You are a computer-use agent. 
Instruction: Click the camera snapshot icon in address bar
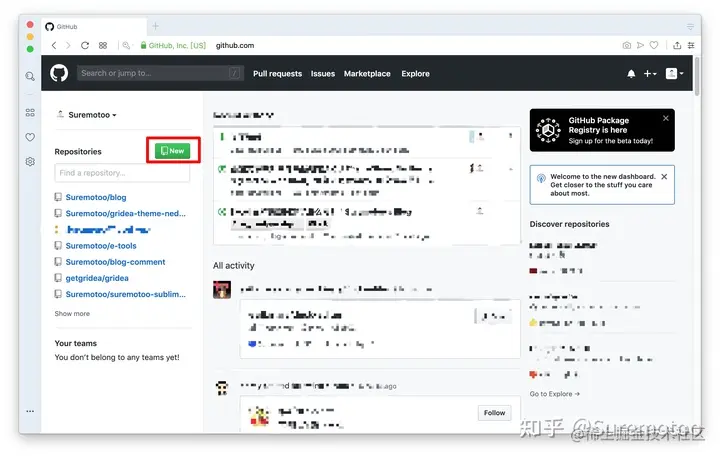point(626,45)
